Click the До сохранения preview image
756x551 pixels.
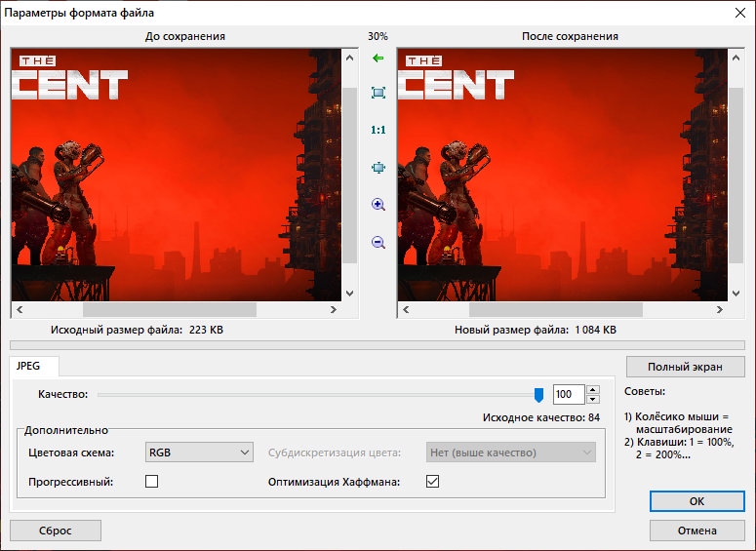click(x=177, y=175)
